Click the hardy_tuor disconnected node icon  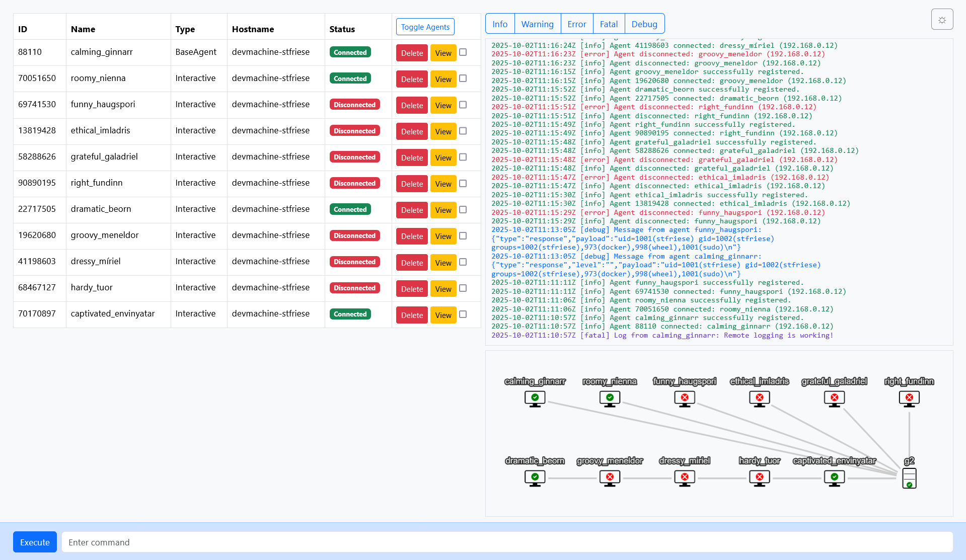pos(759,477)
